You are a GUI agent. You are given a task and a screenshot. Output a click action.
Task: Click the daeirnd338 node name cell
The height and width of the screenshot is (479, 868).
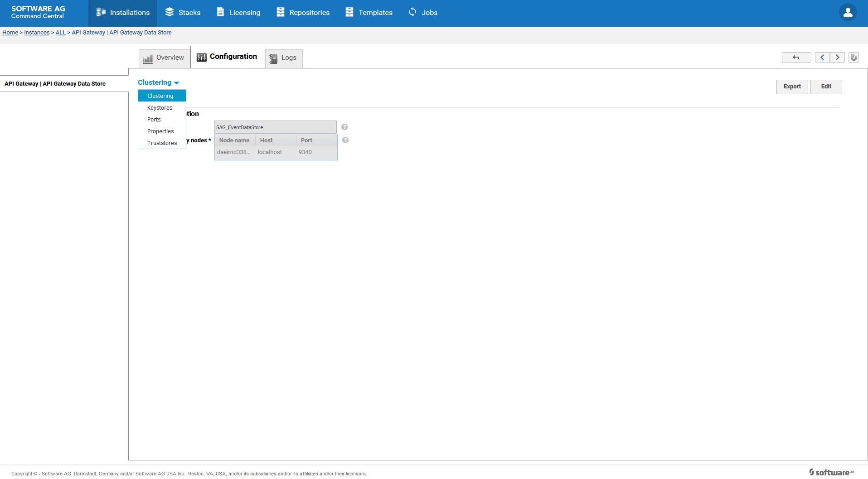pyautogui.click(x=234, y=152)
